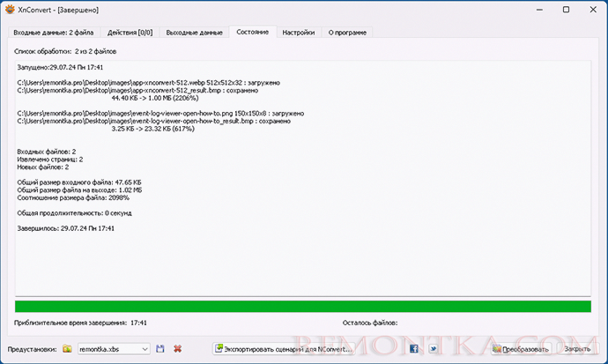Click log line app-xnconvert-512_result.bmp сохранено
Image resolution: width=608 pixels, height=364 pixels.
click(x=137, y=90)
